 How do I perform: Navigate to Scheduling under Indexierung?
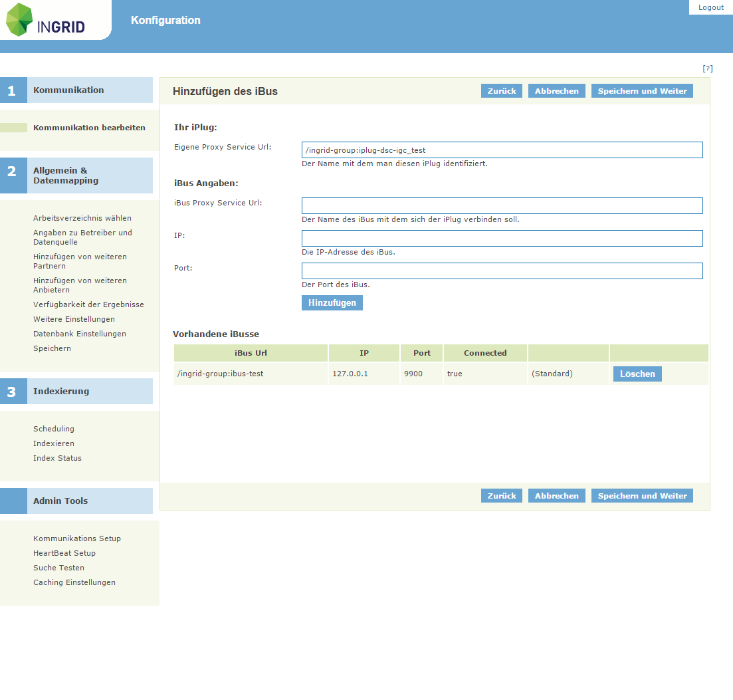click(x=54, y=429)
